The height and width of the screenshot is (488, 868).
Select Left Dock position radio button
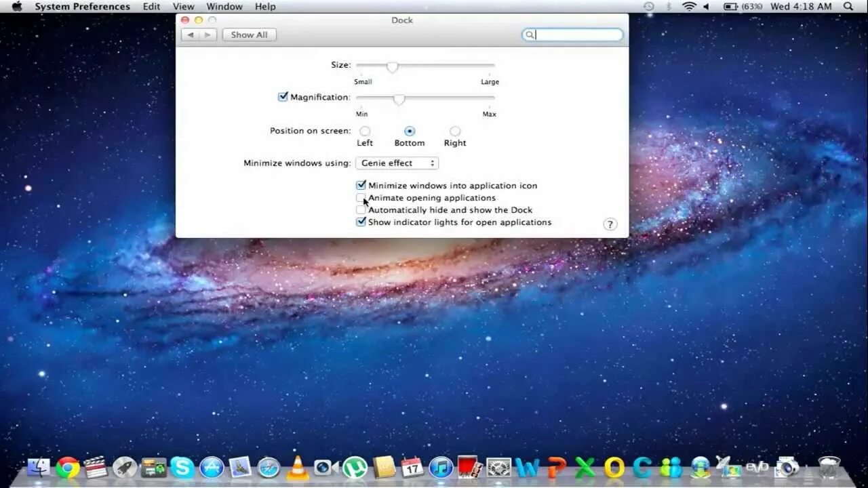point(365,131)
